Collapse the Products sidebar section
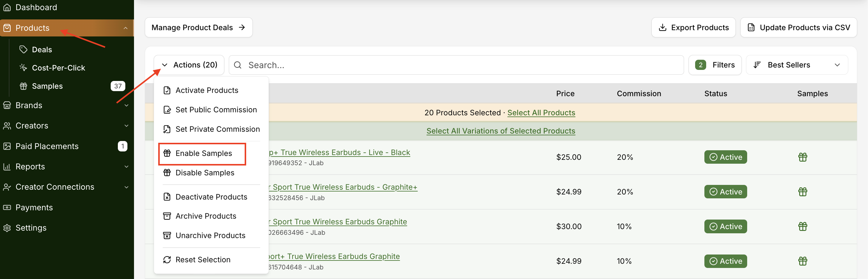Viewport: 868px width, 279px height. coord(126,28)
